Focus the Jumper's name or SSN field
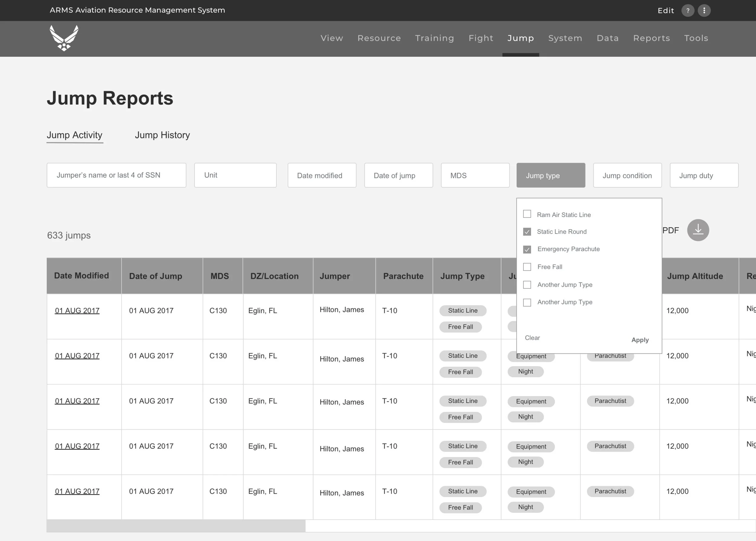The image size is (756, 541). click(116, 175)
